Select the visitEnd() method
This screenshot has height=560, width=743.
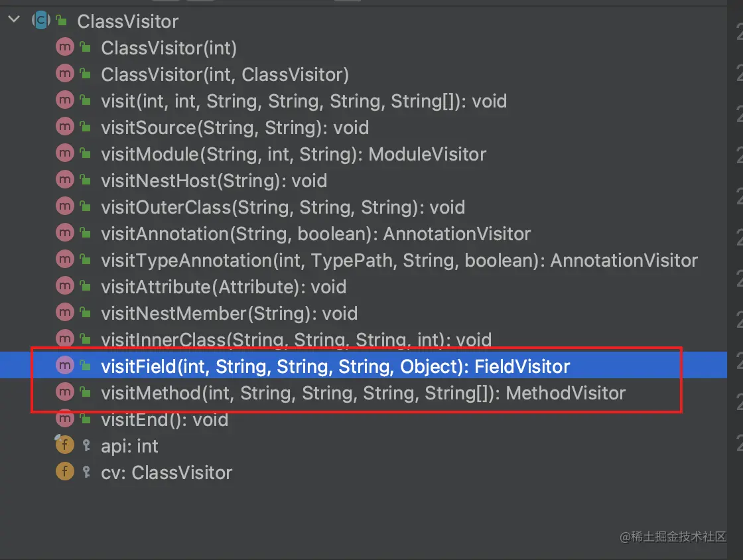click(x=165, y=419)
